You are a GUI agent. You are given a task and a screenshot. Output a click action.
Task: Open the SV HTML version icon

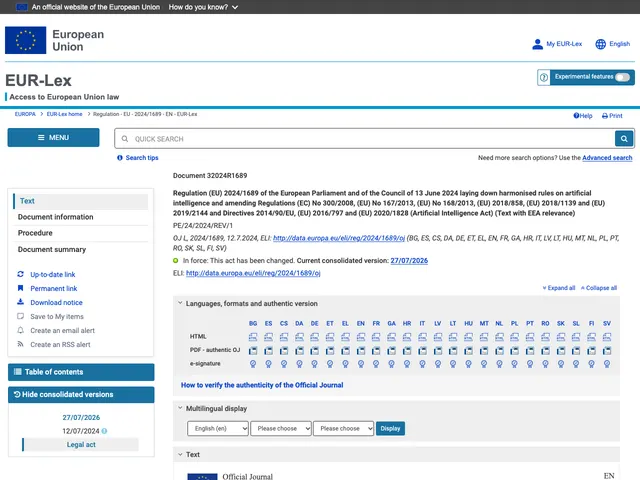click(607, 337)
